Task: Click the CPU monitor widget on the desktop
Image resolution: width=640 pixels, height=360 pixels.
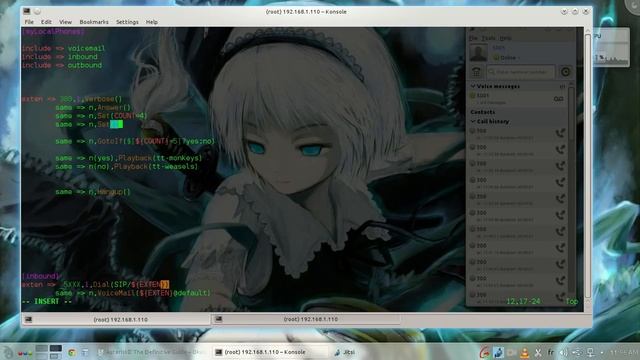Action: point(611,47)
